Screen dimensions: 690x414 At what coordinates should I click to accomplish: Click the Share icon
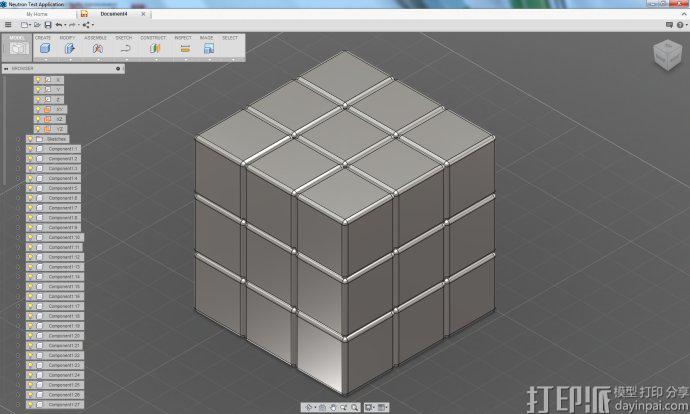(86, 25)
